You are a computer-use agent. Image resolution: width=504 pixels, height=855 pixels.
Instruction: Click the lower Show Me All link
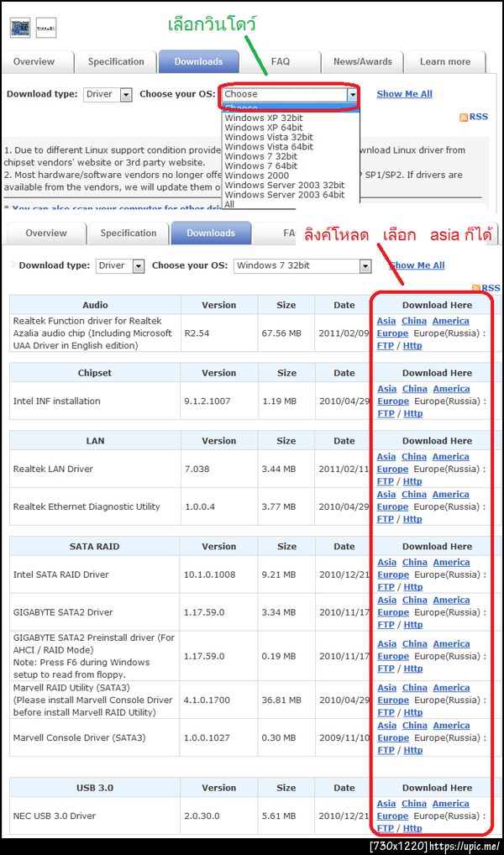(417, 265)
